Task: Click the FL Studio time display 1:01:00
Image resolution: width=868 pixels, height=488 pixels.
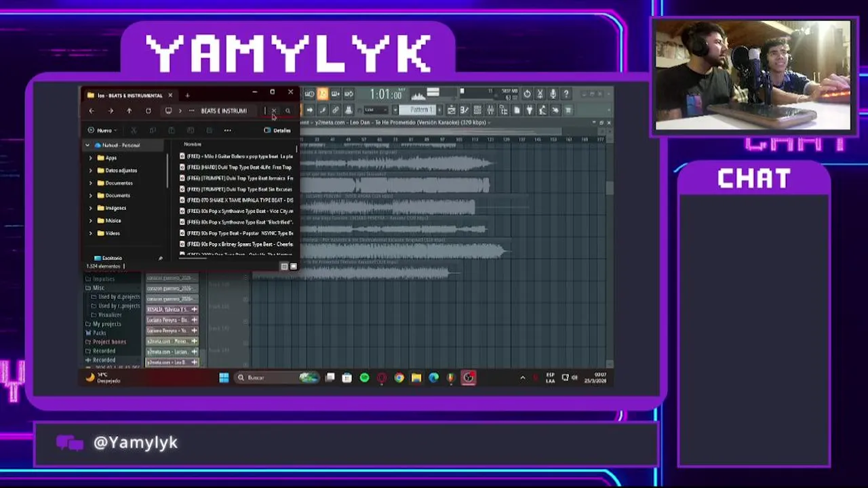Action: [385, 94]
